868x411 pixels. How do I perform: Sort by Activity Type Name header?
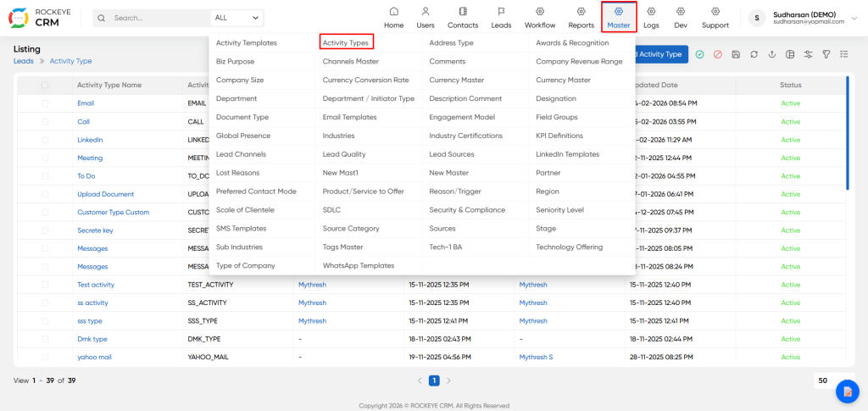click(x=109, y=86)
